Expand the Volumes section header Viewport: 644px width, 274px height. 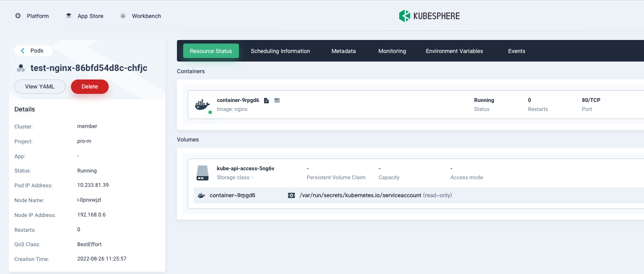[188, 139]
